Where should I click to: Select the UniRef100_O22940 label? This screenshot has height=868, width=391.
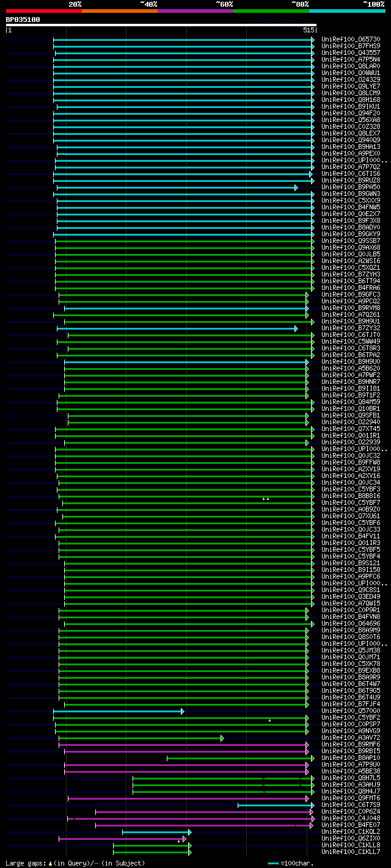(x=351, y=422)
